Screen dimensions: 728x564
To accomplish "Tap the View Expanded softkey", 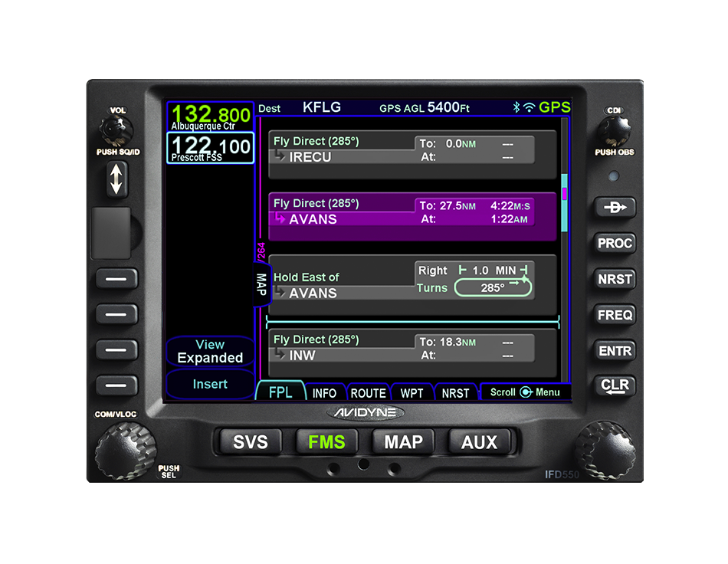I will 210,351.
